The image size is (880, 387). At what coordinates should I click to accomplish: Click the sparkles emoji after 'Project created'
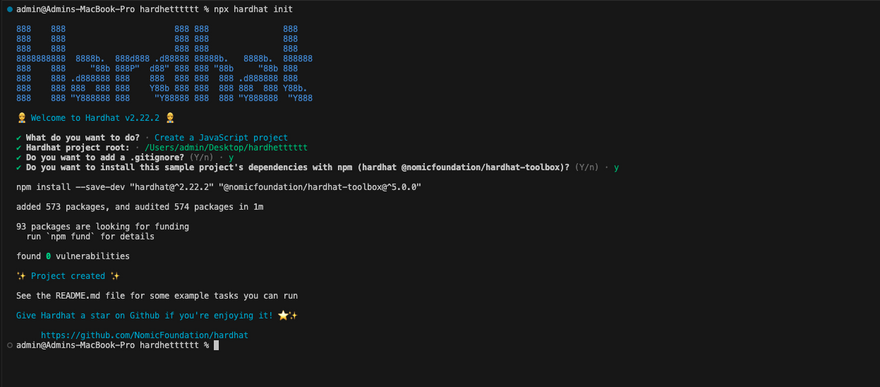[x=115, y=276]
